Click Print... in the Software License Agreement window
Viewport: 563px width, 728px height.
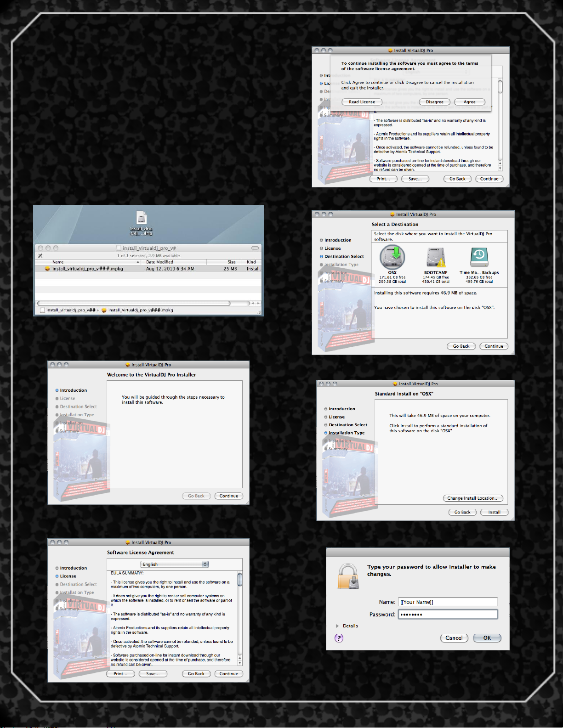[121, 674]
